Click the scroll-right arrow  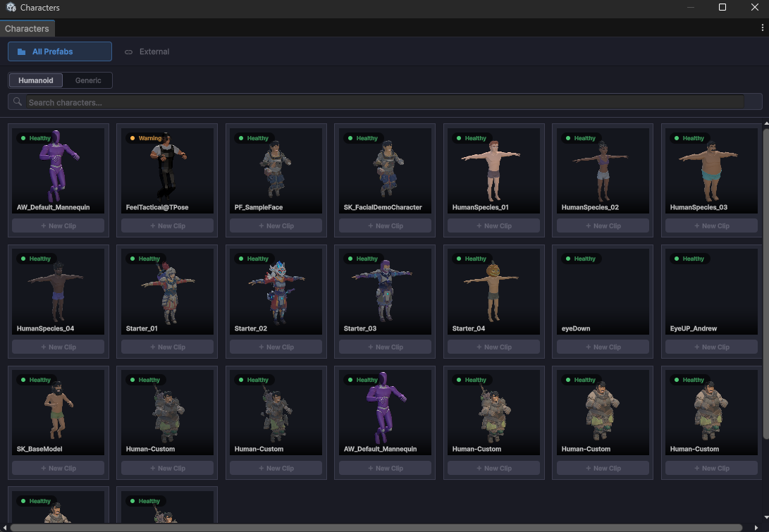756,528
